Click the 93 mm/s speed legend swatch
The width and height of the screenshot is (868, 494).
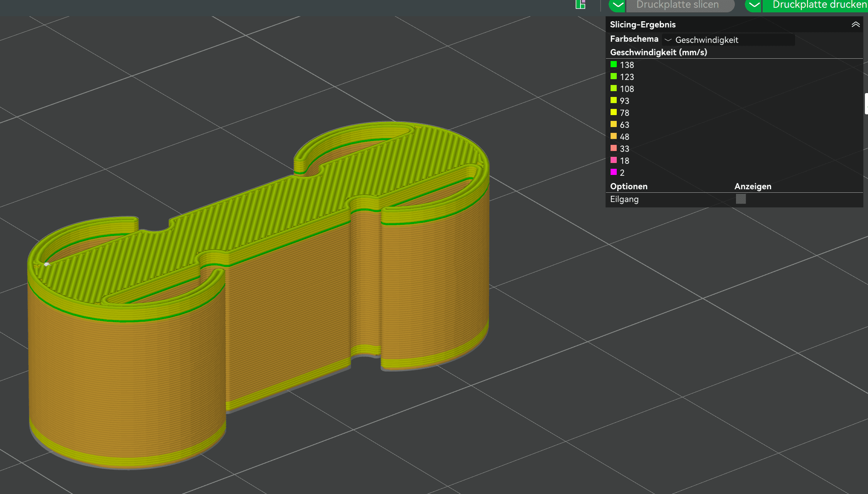[x=614, y=100]
